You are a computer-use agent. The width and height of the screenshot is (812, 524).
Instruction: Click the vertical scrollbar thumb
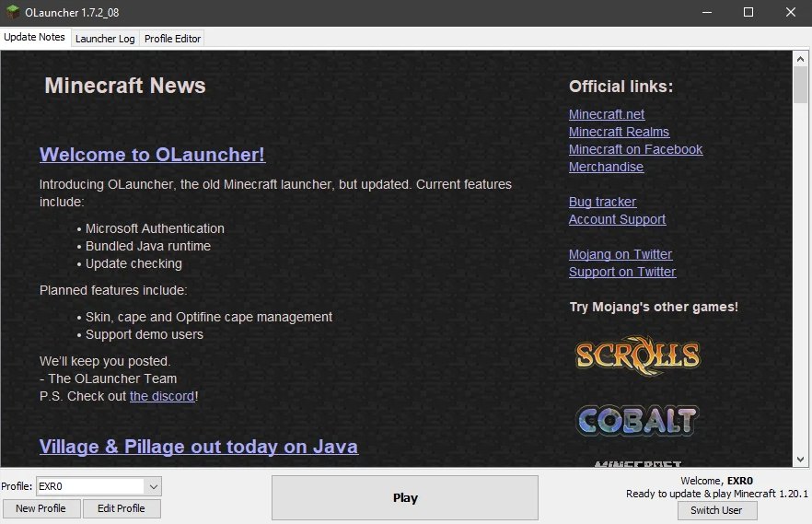coord(800,85)
